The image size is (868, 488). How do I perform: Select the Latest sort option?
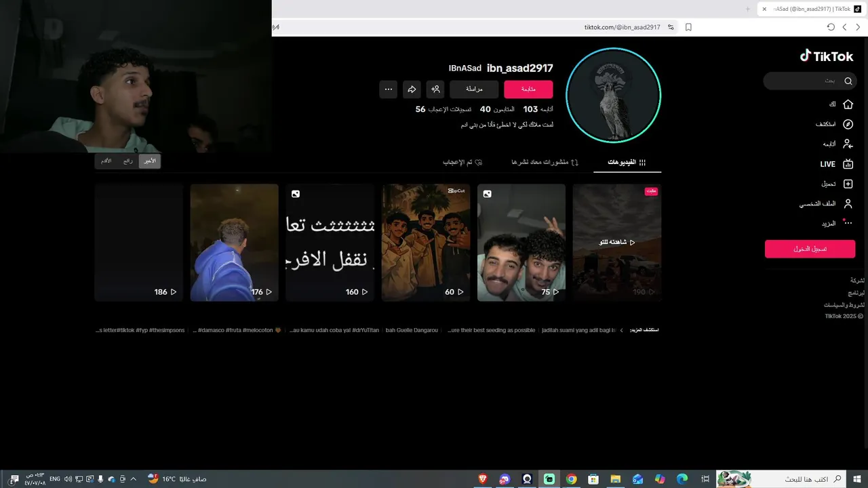(x=150, y=161)
